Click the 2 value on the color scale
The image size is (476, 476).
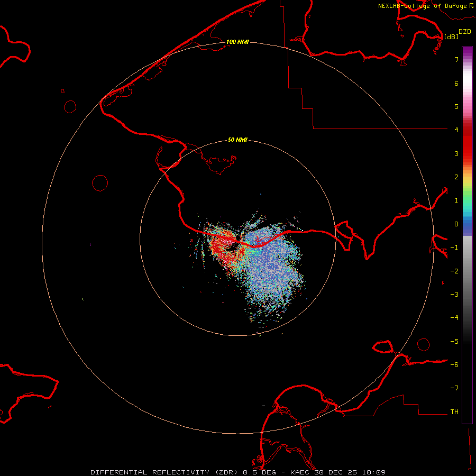click(456, 177)
